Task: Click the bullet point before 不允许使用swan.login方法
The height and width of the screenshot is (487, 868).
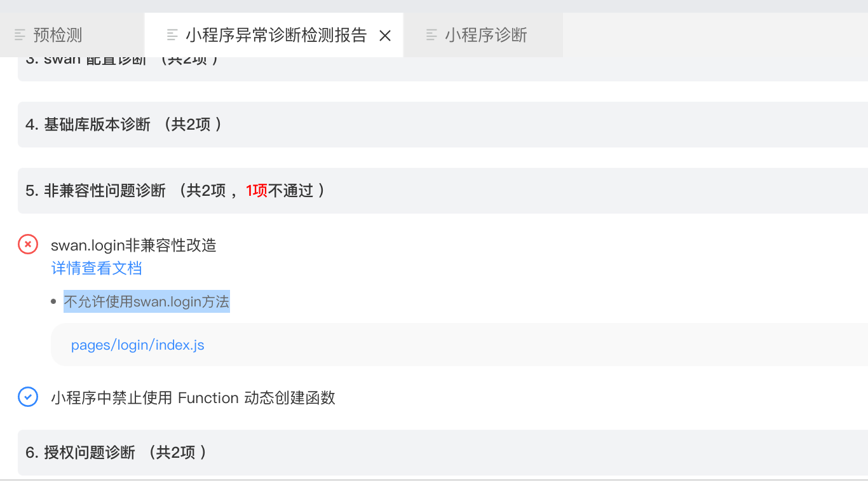Action: pyautogui.click(x=54, y=301)
